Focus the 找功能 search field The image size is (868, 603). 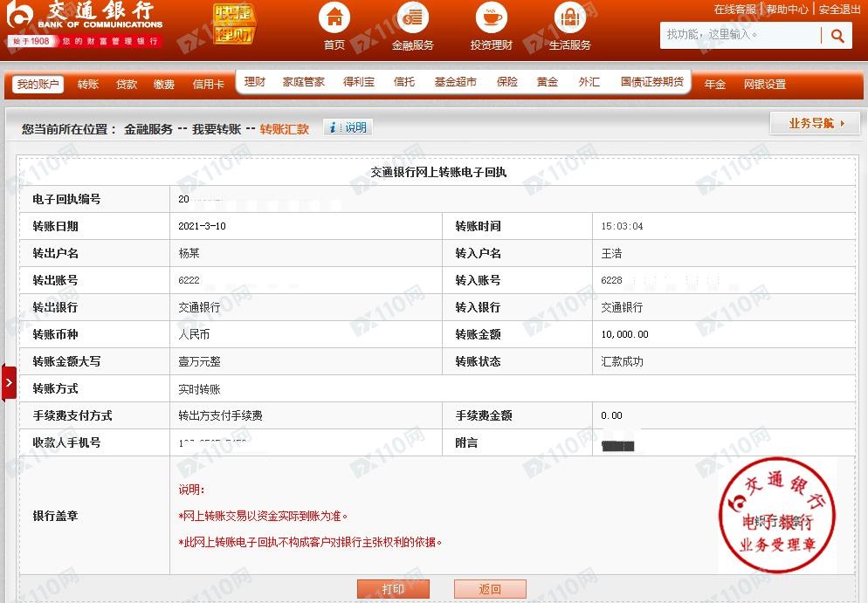coord(741,35)
